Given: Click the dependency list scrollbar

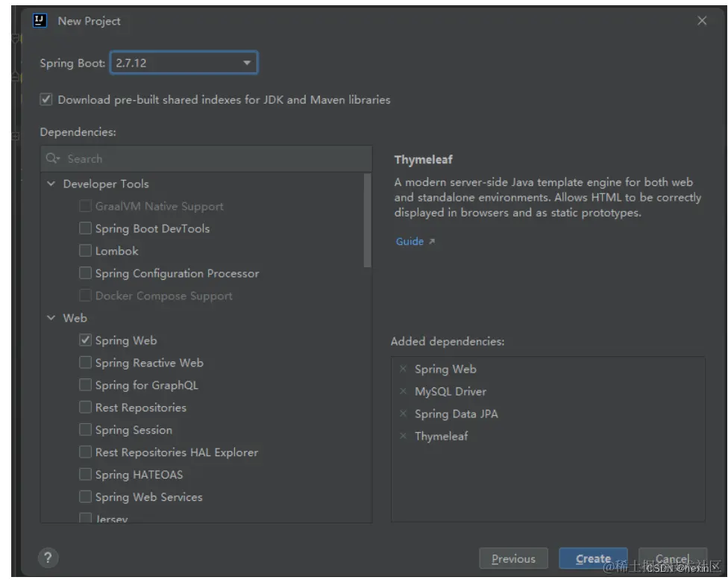Looking at the screenshot, I should [367, 220].
